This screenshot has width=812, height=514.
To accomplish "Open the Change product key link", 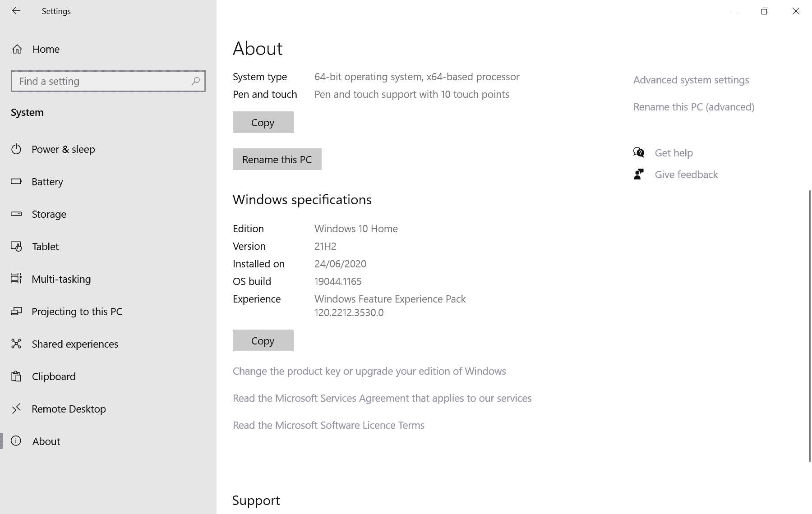I will pos(369,371).
